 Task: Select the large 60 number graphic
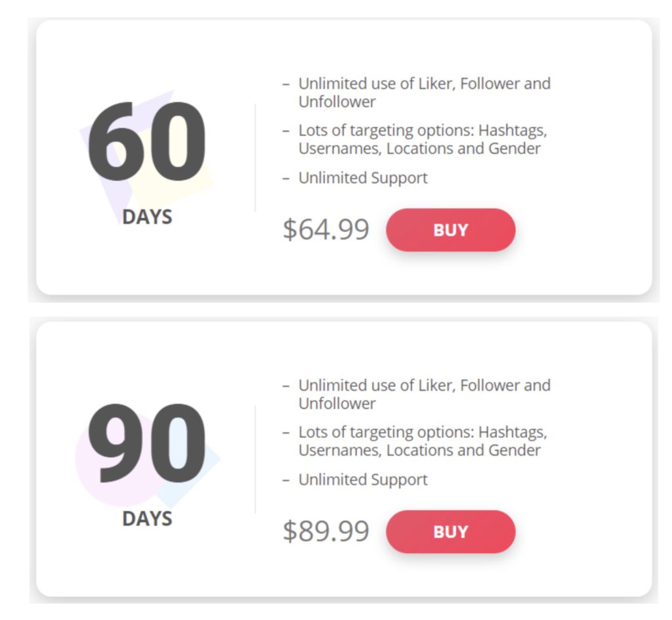[x=146, y=141]
